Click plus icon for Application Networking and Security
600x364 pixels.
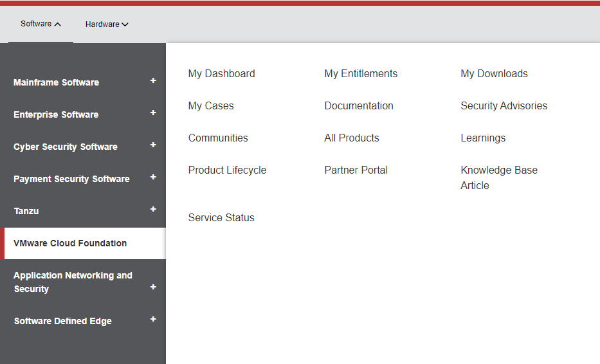click(153, 287)
